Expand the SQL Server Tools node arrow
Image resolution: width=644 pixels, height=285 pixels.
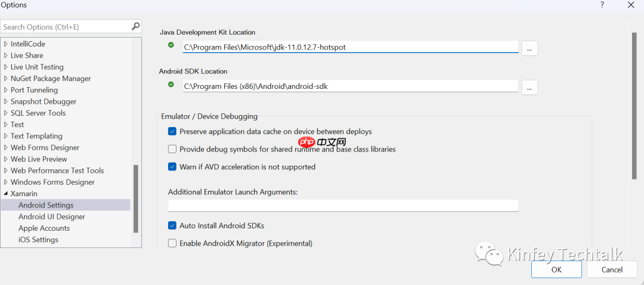(x=6, y=113)
